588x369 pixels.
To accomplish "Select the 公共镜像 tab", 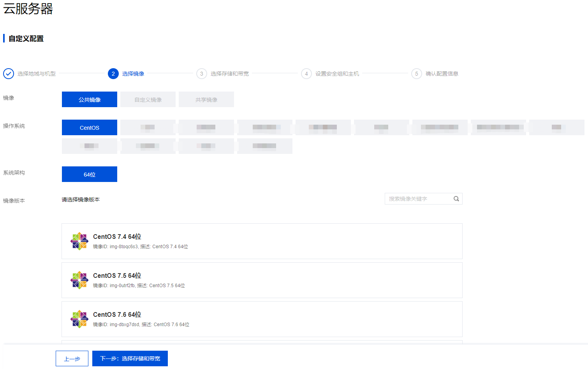I will pyautogui.click(x=90, y=99).
